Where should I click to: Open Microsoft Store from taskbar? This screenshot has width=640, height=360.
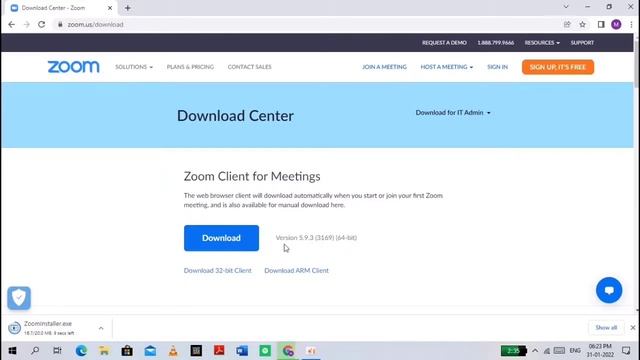point(127,351)
